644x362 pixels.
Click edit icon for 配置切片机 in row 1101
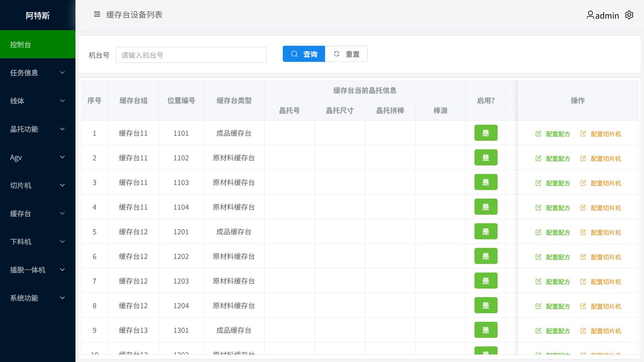click(x=583, y=134)
